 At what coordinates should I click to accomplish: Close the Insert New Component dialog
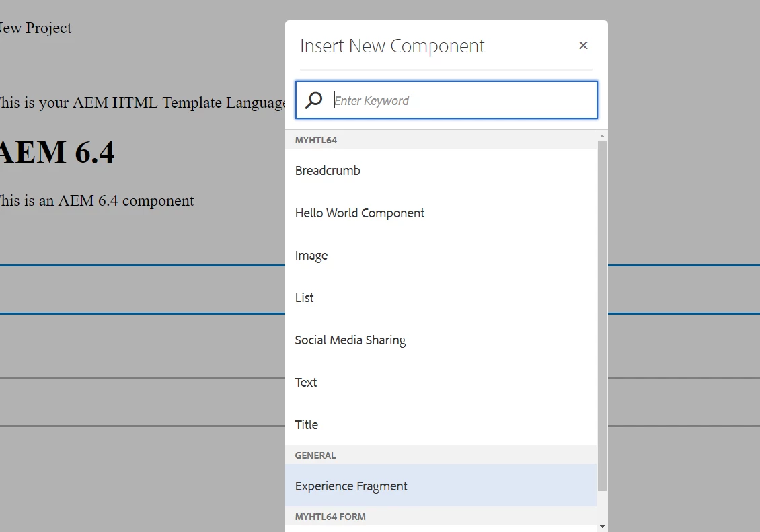[583, 46]
